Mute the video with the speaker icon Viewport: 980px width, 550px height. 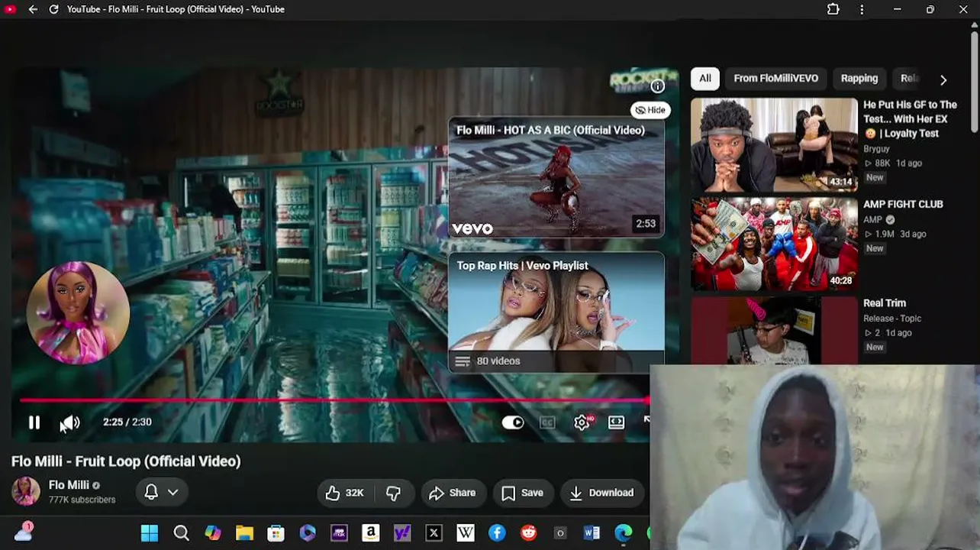pyautogui.click(x=70, y=422)
